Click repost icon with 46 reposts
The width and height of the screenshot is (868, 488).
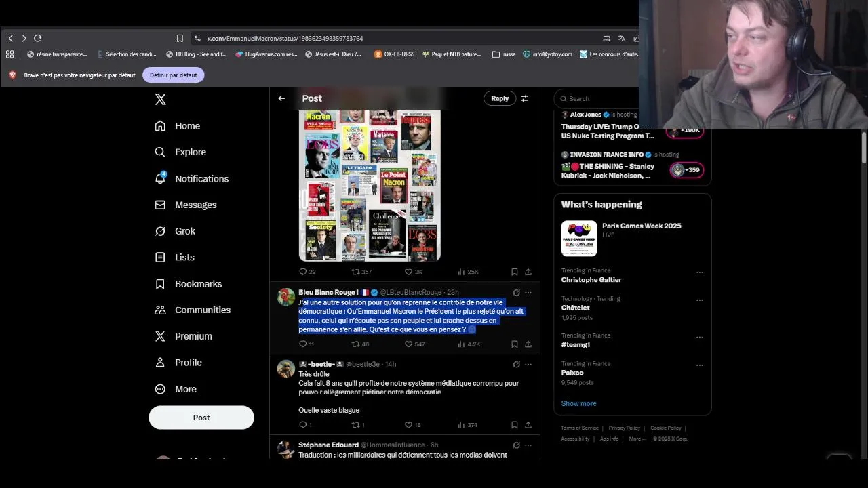[355, 344]
